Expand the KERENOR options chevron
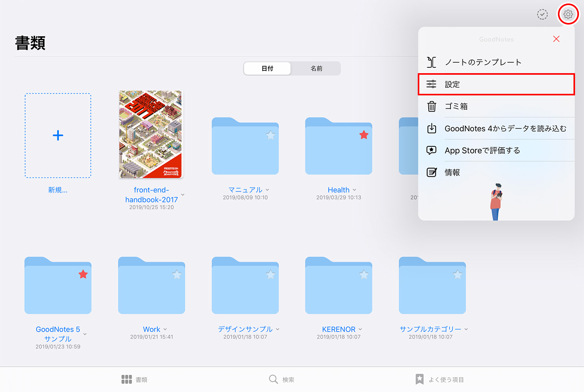Image resolution: width=584 pixels, height=392 pixels. click(360, 329)
